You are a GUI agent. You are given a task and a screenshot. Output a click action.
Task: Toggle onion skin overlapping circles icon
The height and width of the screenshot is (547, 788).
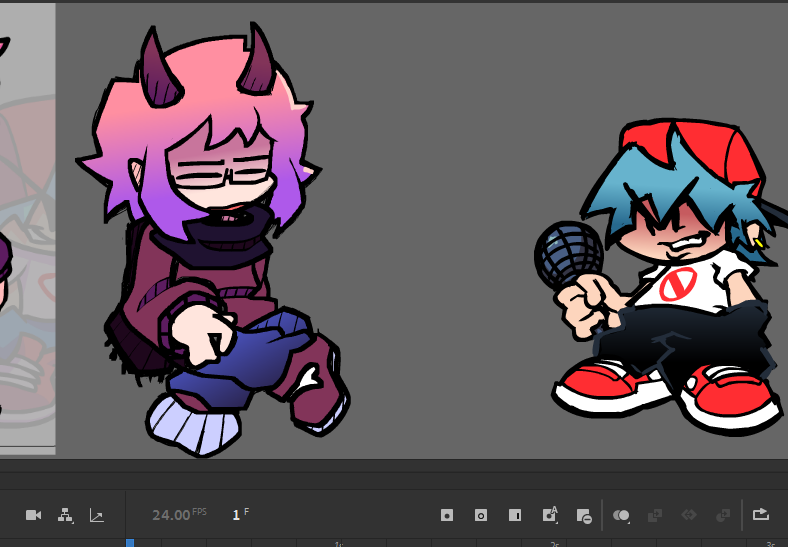pyautogui.click(x=621, y=515)
